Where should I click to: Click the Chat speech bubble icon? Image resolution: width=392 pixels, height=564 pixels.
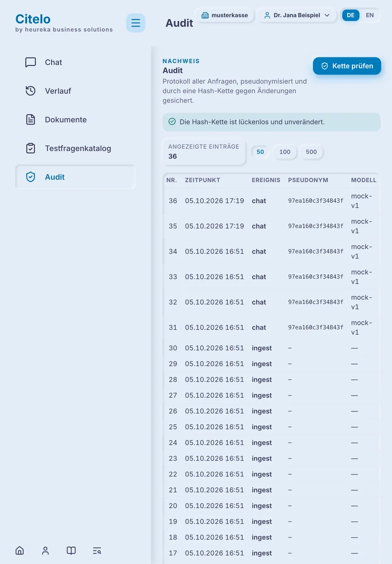30,62
